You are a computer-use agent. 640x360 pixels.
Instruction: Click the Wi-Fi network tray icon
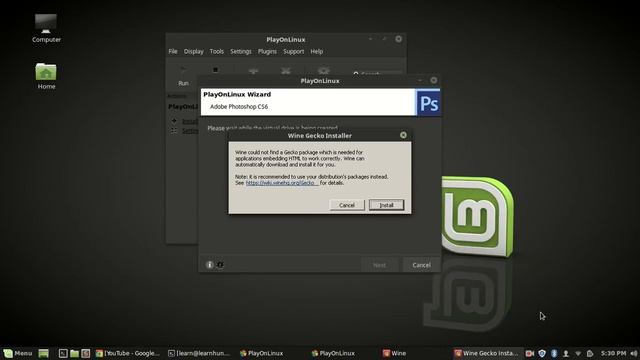(578, 353)
